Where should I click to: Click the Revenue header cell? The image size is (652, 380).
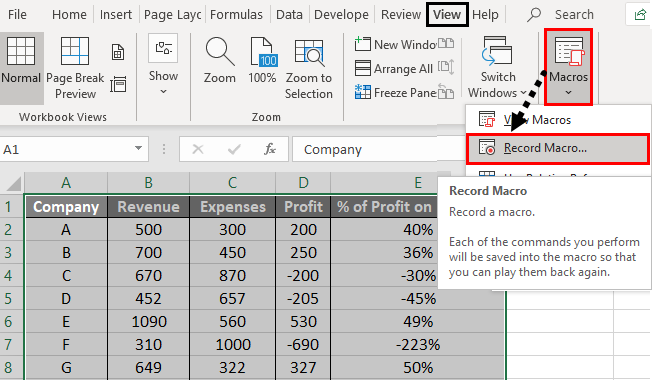click(148, 207)
